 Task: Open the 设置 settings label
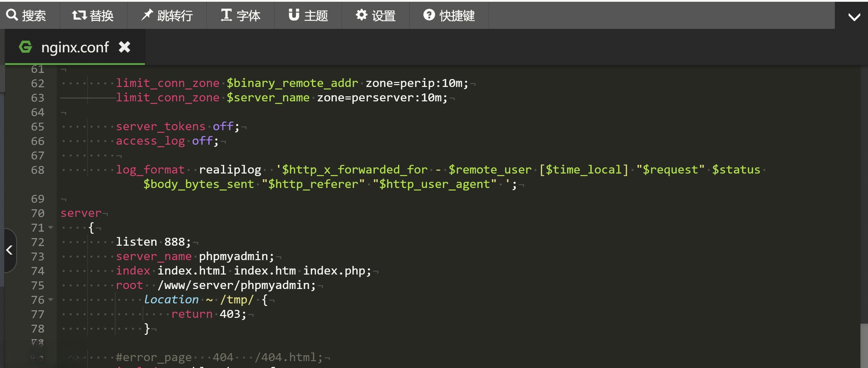click(383, 16)
